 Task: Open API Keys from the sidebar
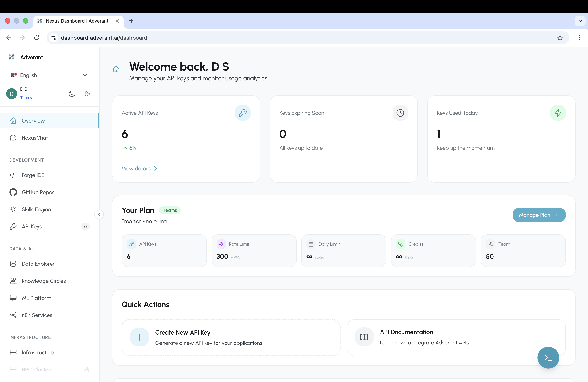point(31,226)
